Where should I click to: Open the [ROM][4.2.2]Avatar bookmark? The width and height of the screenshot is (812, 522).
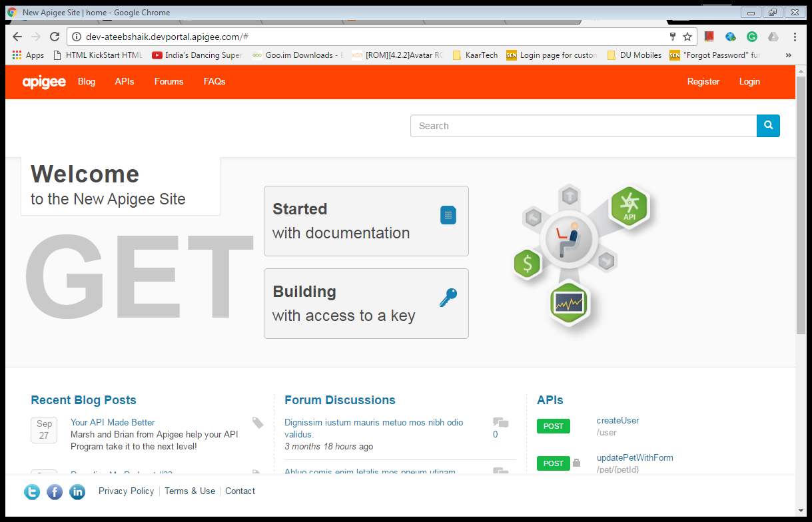click(x=398, y=55)
